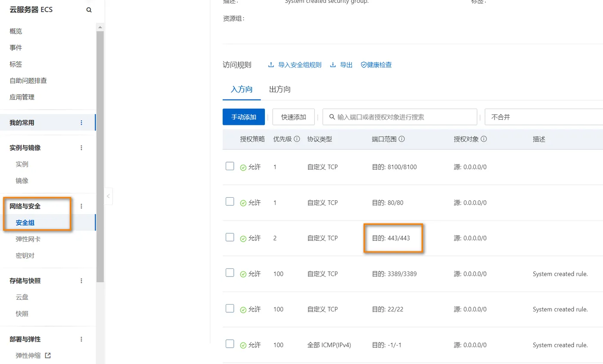This screenshot has width=603, height=364.
Task: Select the checkbox for port 22/22 rule
Action: tap(230, 308)
